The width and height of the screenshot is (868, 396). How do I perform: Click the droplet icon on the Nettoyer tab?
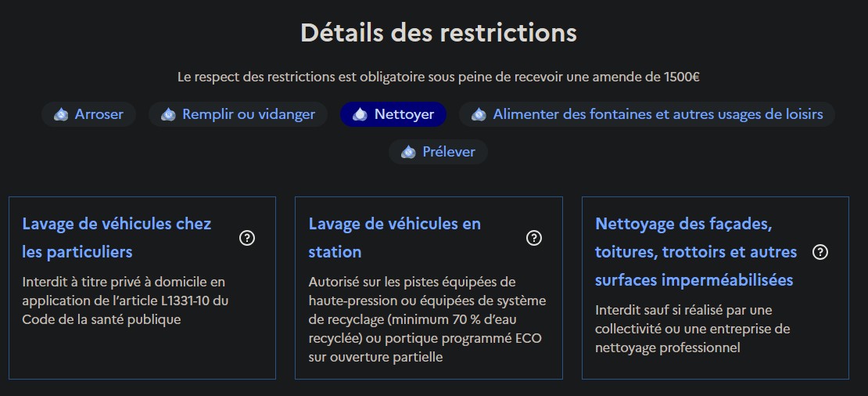tap(360, 114)
